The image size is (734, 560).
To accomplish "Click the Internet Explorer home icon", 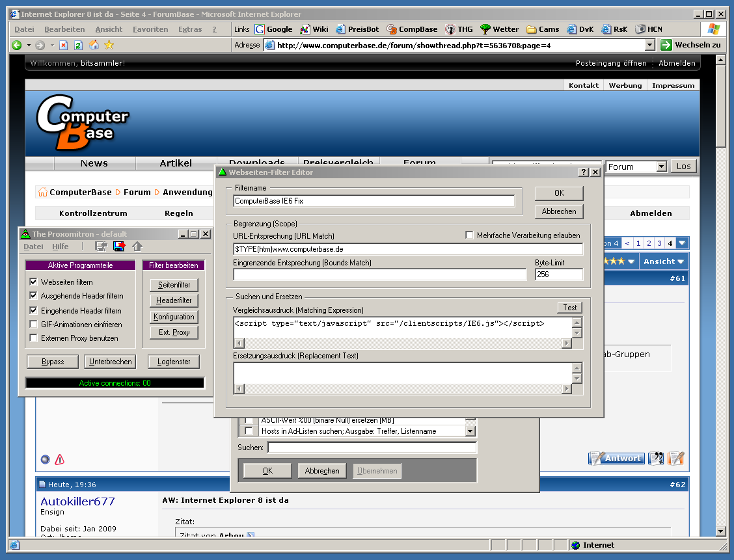I will tap(93, 44).
